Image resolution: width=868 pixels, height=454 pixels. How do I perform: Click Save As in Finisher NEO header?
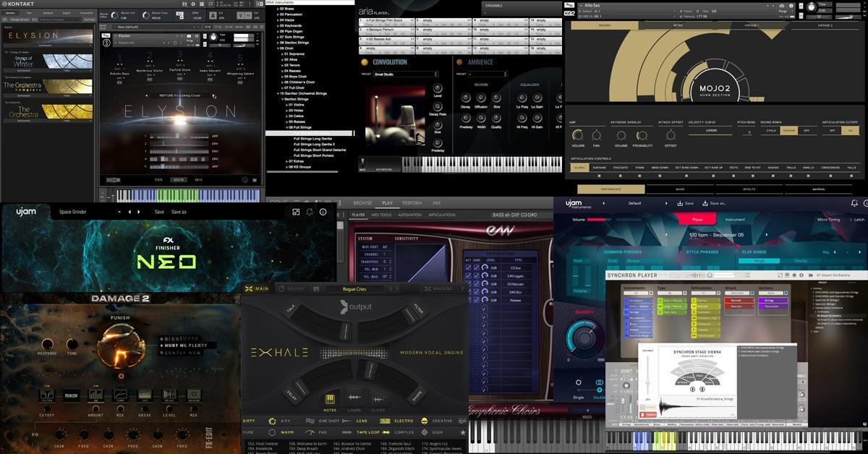(x=179, y=212)
